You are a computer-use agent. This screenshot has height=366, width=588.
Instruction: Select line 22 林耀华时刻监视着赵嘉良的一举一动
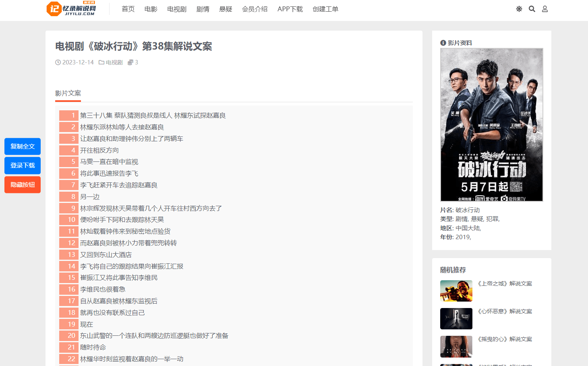click(132, 359)
